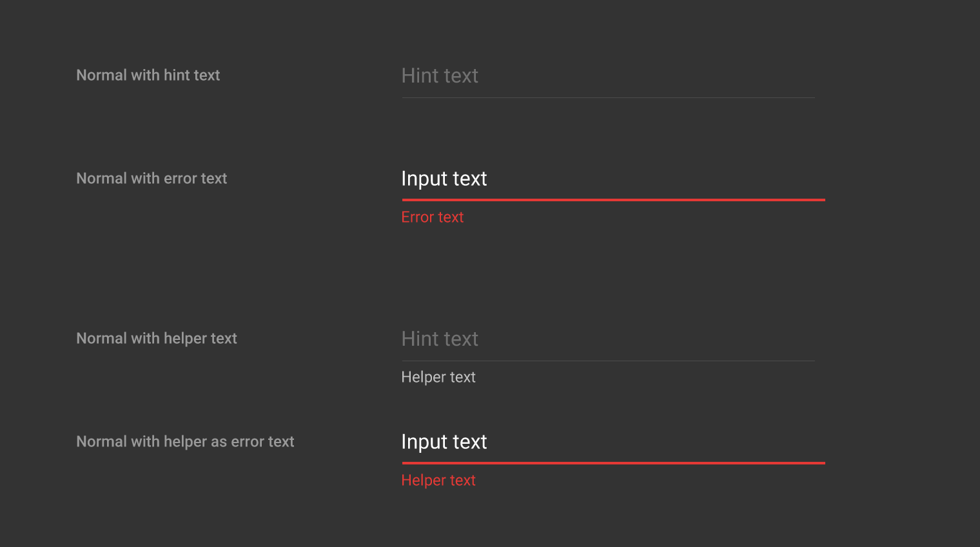The height and width of the screenshot is (547, 980).
Task: Click the word "Error" in the red error message
Action: [x=417, y=217]
